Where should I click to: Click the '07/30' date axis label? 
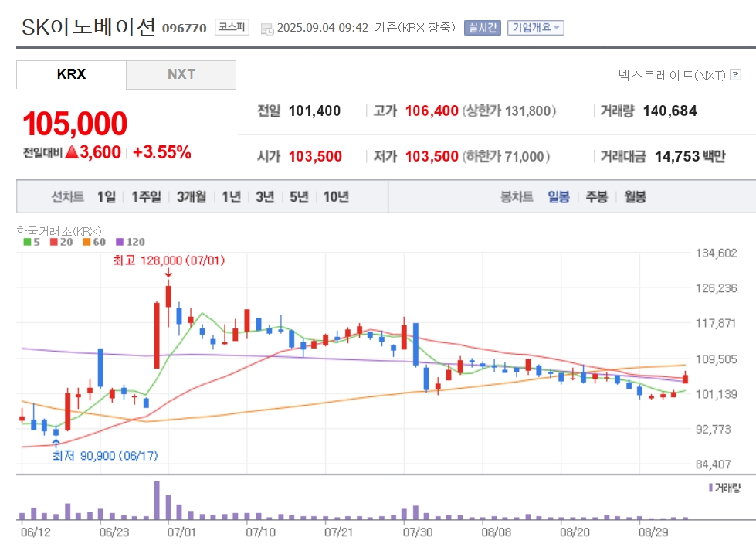tap(418, 532)
